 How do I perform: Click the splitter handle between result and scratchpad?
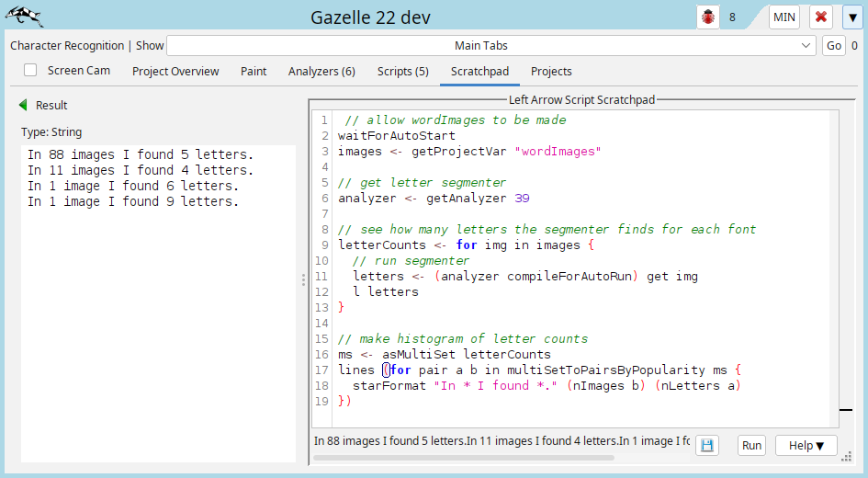click(303, 280)
